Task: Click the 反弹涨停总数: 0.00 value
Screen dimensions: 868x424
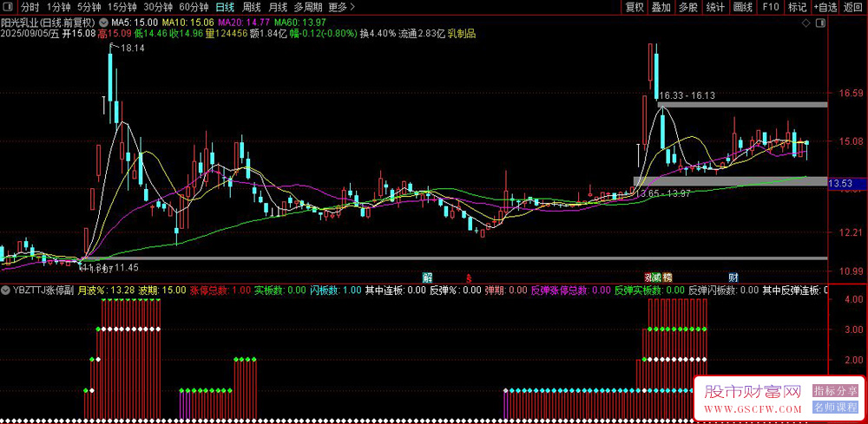Action: (x=570, y=290)
